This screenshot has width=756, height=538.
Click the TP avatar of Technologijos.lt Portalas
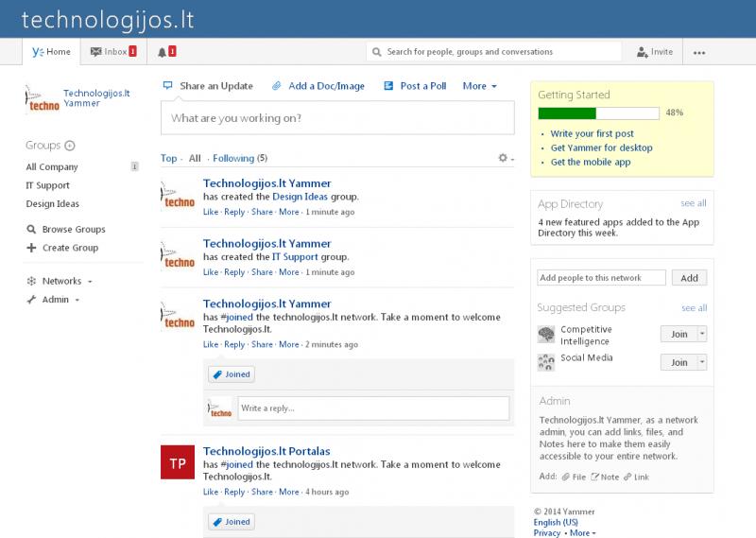click(x=178, y=462)
